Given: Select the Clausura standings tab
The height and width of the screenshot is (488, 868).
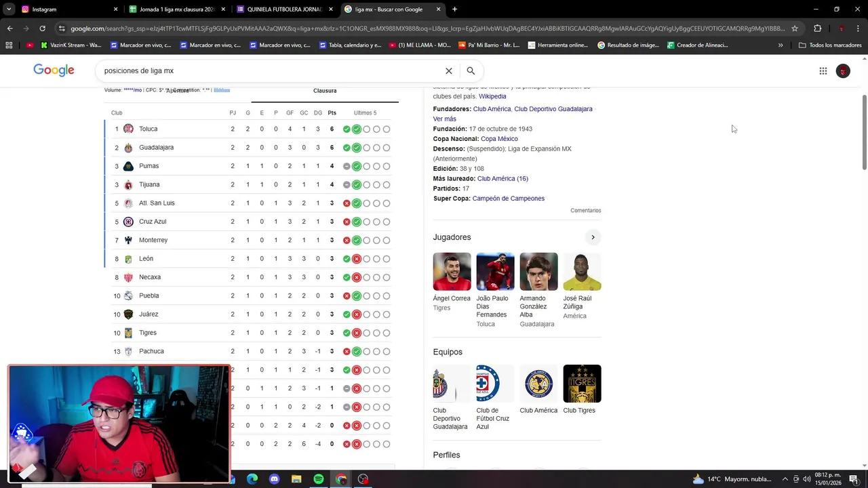Looking at the screenshot, I should click(325, 91).
